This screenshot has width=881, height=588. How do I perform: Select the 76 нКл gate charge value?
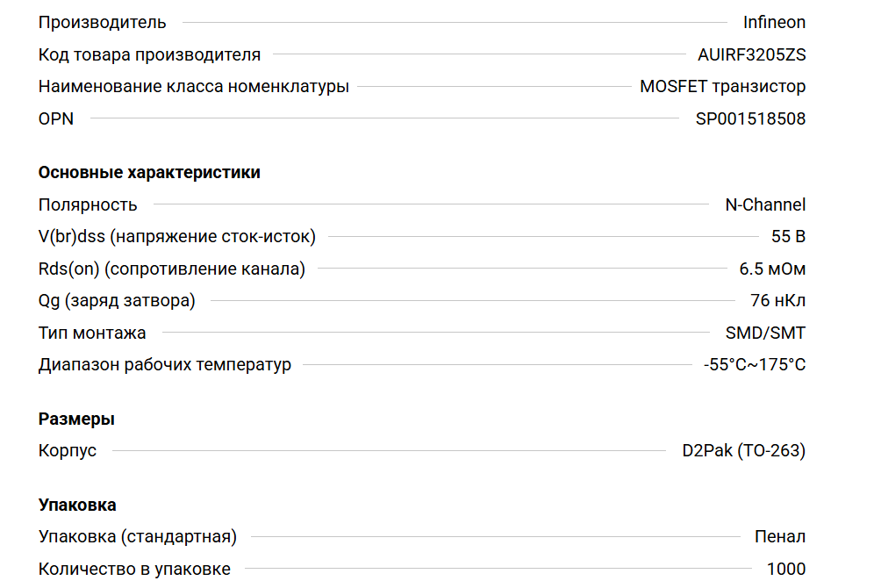point(777,301)
